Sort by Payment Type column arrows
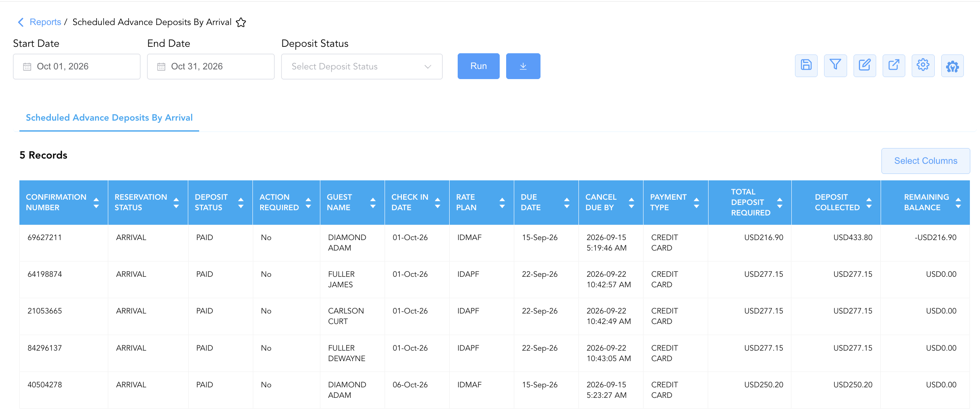 pyautogui.click(x=696, y=203)
